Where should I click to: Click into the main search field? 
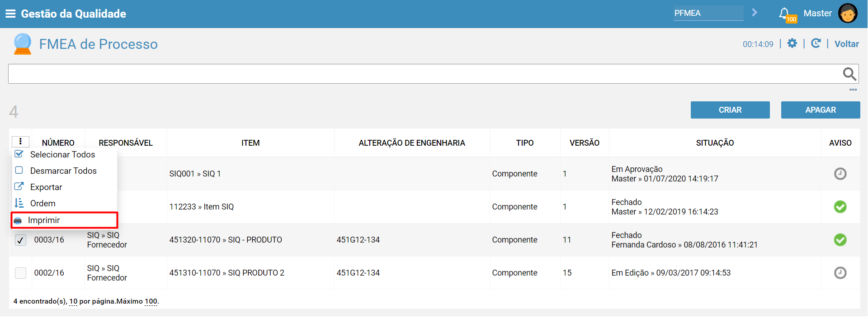click(x=425, y=74)
